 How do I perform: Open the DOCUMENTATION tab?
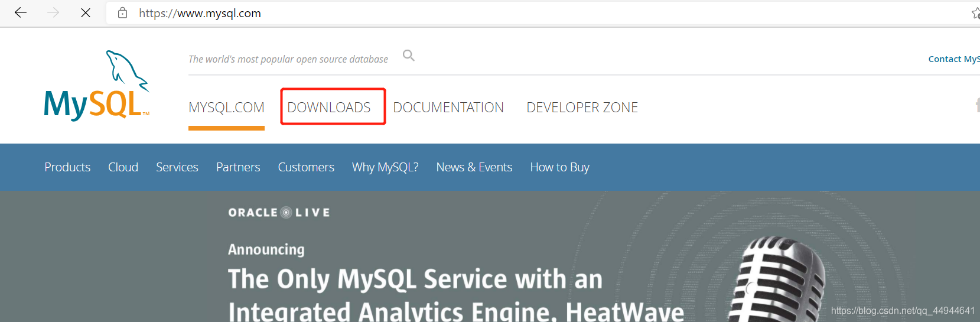(448, 108)
